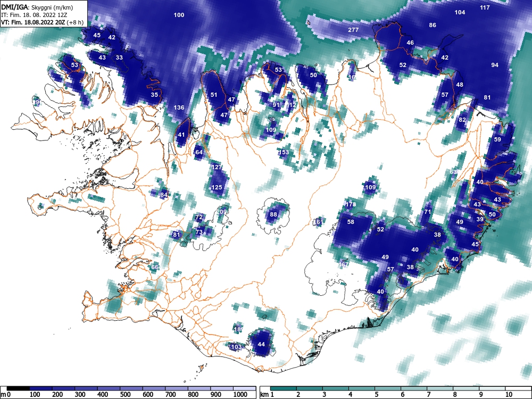Click the visibility value 209 near the western glacier
Image resolution: width=532 pixels, height=399 pixels.
point(221,212)
